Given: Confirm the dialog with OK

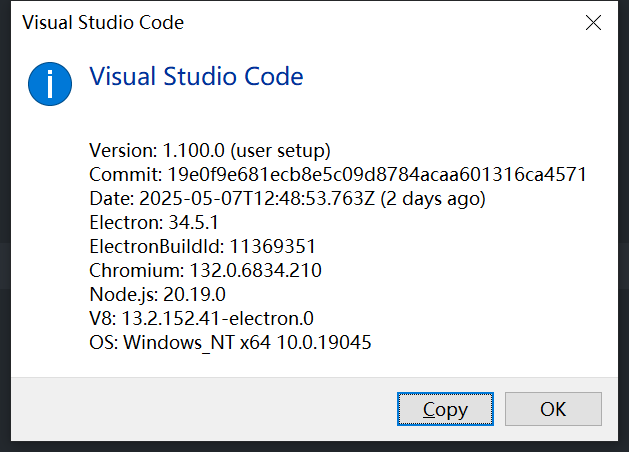Looking at the screenshot, I should (x=553, y=409).
